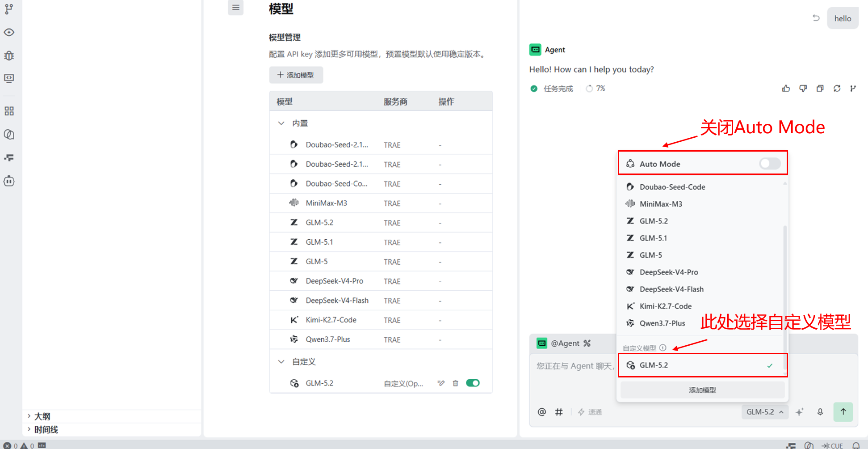Click the Qwen3.7-Plus row in the model table
This screenshot has width=868, height=449.
pyautogui.click(x=381, y=339)
